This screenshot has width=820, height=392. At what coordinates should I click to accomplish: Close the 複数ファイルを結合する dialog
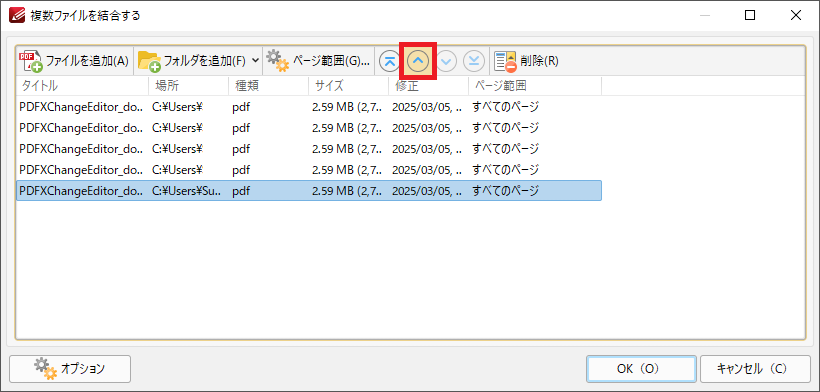point(796,16)
